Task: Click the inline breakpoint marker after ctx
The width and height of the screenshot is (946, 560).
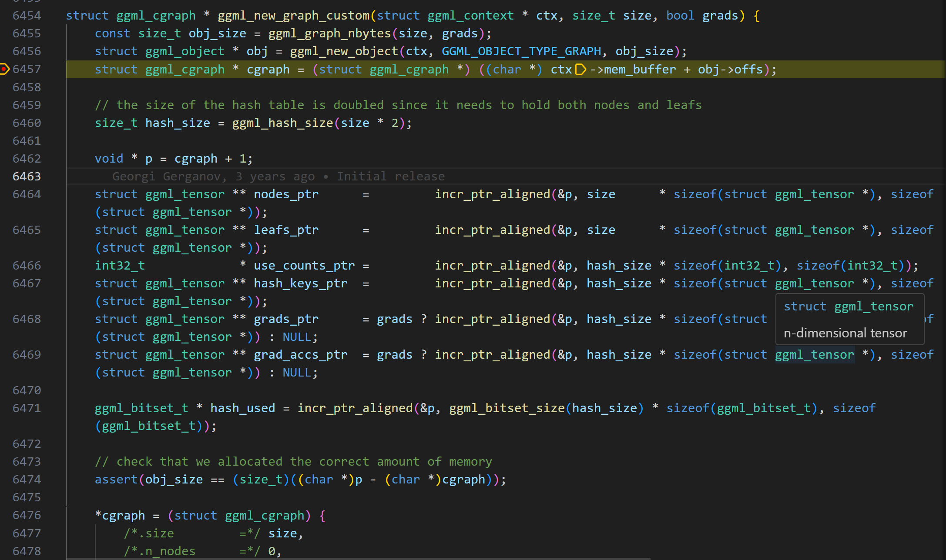Action: click(x=580, y=70)
